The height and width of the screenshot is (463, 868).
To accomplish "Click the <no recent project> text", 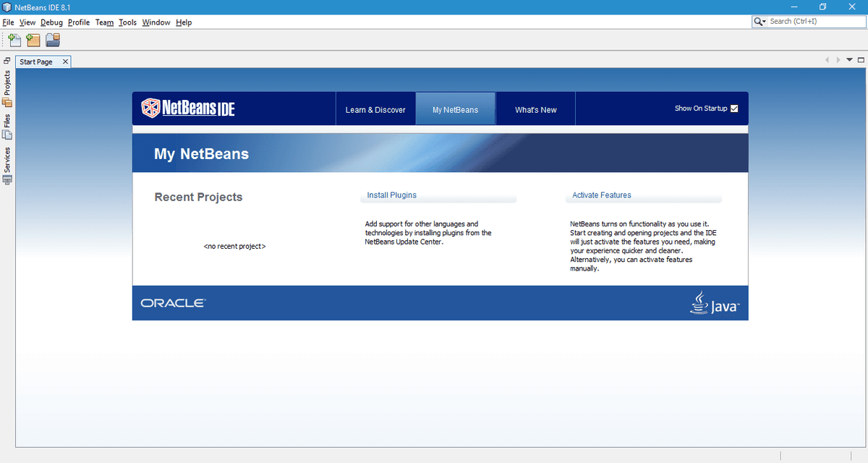I will pos(234,247).
